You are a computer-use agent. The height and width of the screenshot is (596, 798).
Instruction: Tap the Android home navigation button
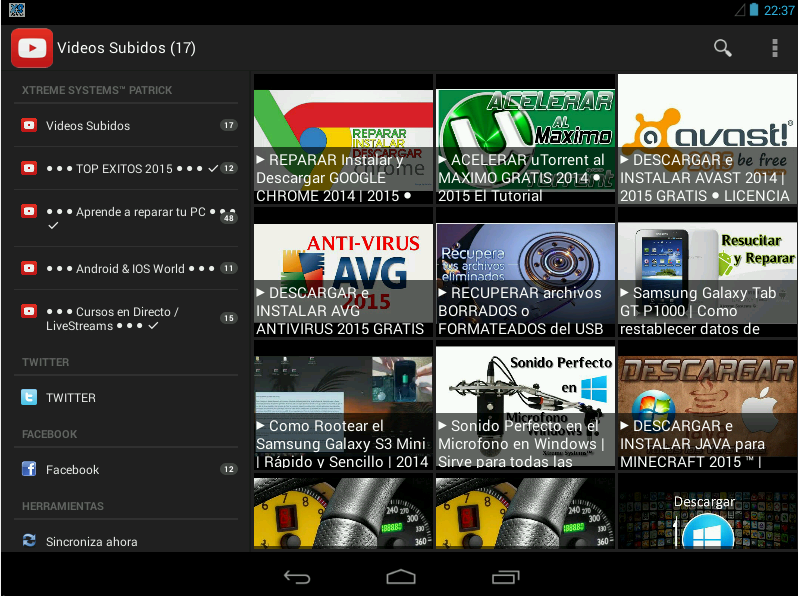pyautogui.click(x=401, y=577)
